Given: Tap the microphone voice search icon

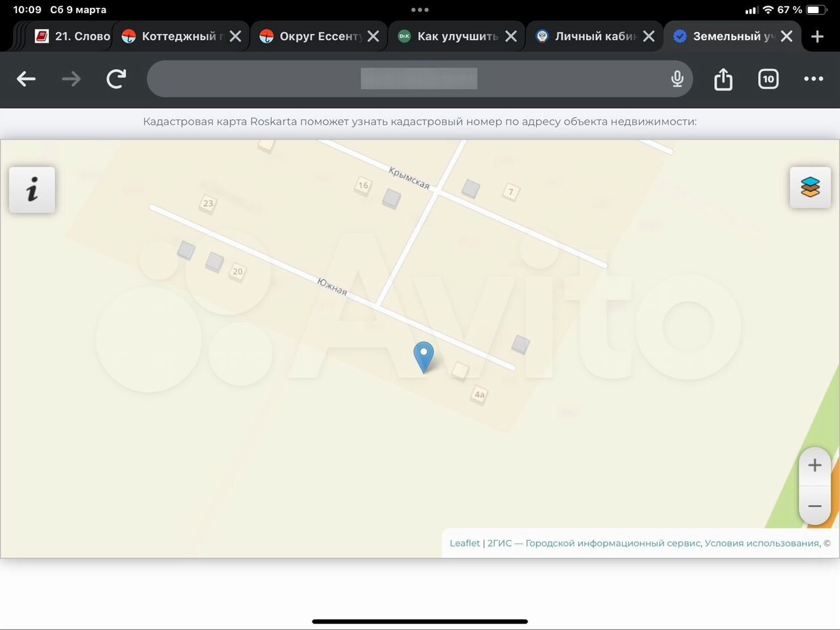Looking at the screenshot, I should (x=677, y=79).
